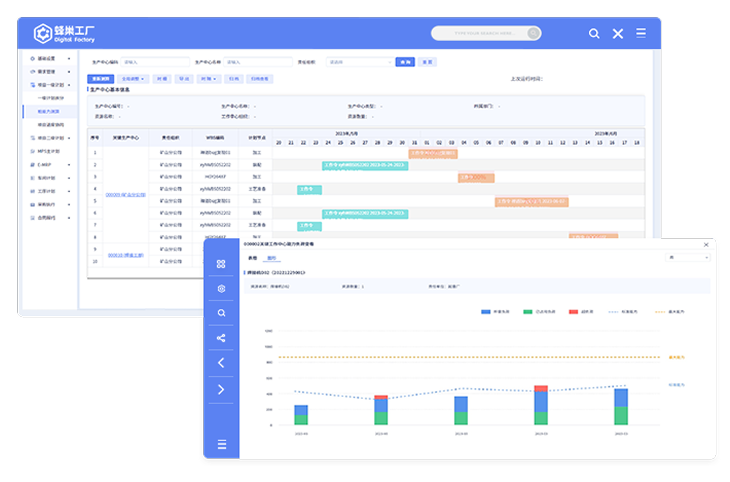Switch to the 图形 tab in chart panel
The height and width of the screenshot is (482, 730).
pos(271,258)
